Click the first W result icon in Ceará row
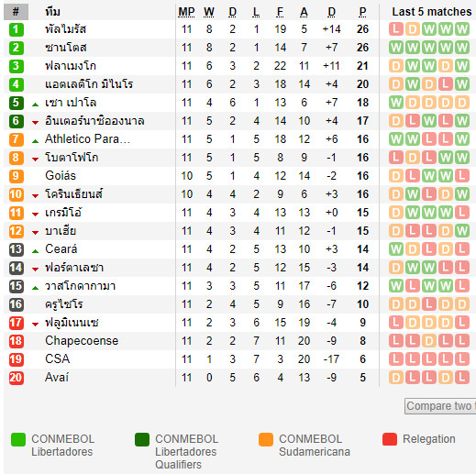476x474 pixels. 396,249
